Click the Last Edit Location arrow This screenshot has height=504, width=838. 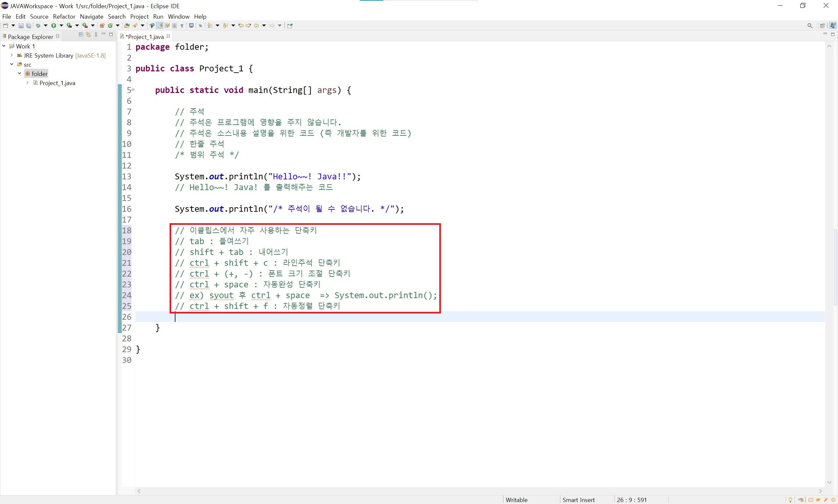pyautogui.click(x=241, y=26)
